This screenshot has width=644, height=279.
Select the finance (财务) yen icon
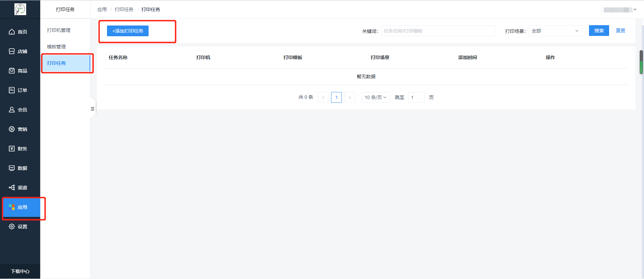click(x=12, y=149)
